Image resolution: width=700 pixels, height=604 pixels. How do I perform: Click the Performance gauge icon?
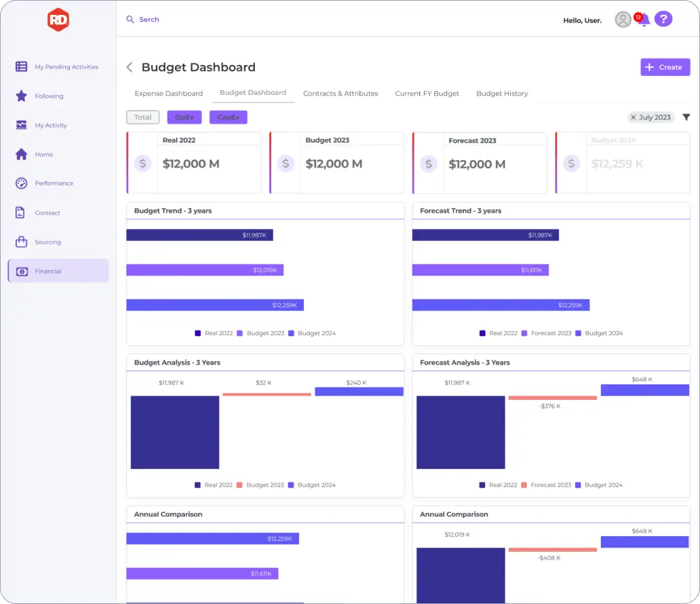coord(22,183)
